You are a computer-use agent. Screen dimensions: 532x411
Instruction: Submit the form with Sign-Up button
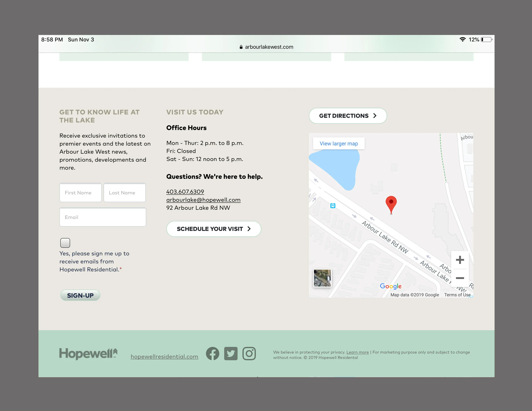(80, 295)
